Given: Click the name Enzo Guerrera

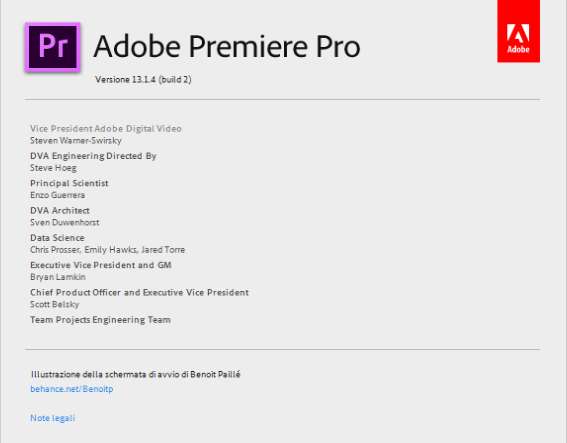Looking at the screenshot, I should click(x=57, y=195).
